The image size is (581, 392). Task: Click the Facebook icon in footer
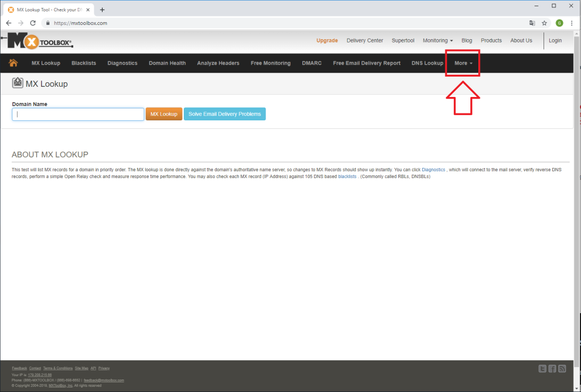click(x=552, y=369)
